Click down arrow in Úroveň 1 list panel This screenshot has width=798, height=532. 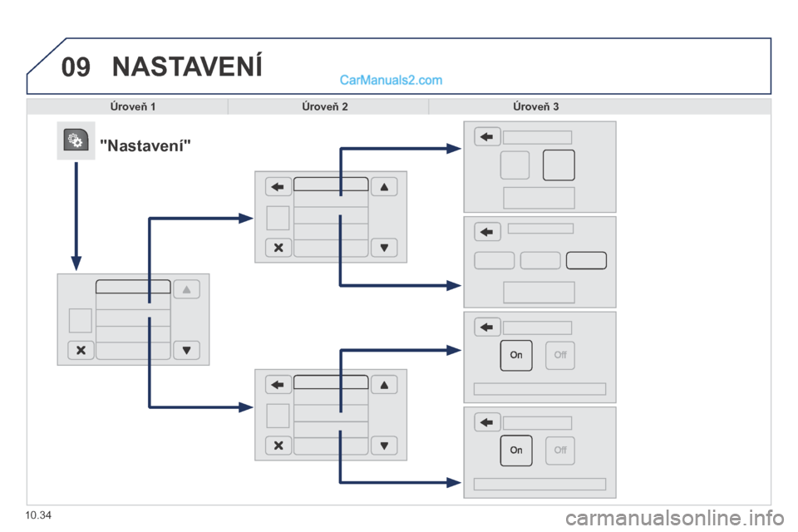click(x=187, y=350)
